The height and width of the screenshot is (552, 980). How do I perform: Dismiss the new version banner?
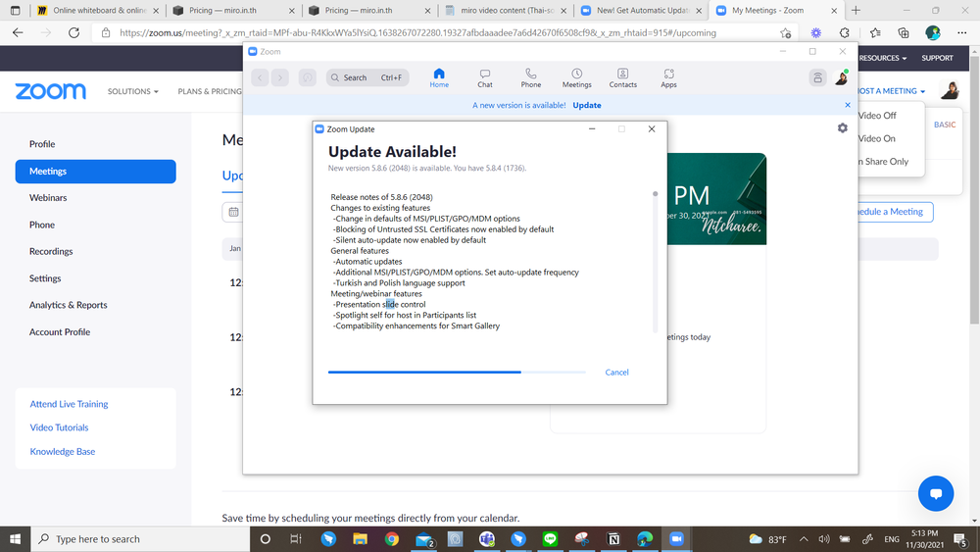[x=848, y=105]
